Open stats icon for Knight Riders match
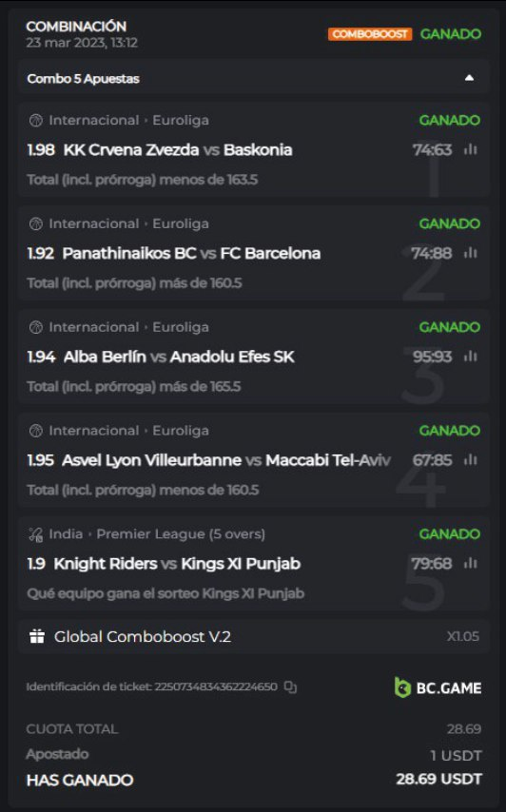The height and width of the screenshot is (812, 506). [x=470, y=564]
